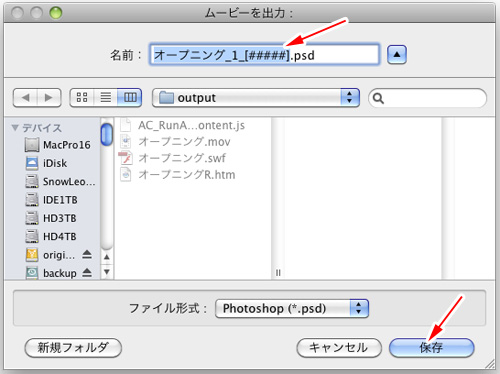Select iDisk in the sidebar
500x374 pixels.
click(46, 163)
